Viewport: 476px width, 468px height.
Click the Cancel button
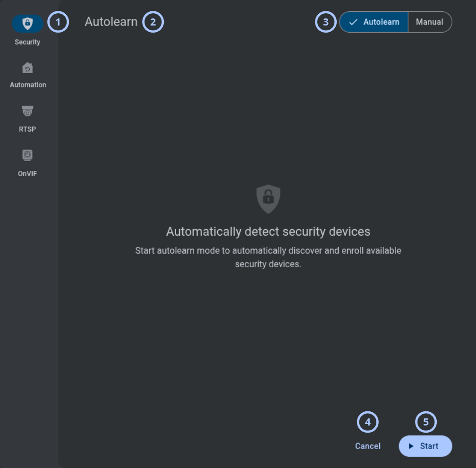pos(367,446)
